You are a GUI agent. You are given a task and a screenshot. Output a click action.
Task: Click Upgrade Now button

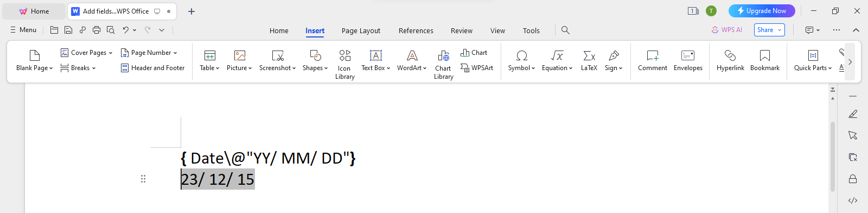point(762,11)
